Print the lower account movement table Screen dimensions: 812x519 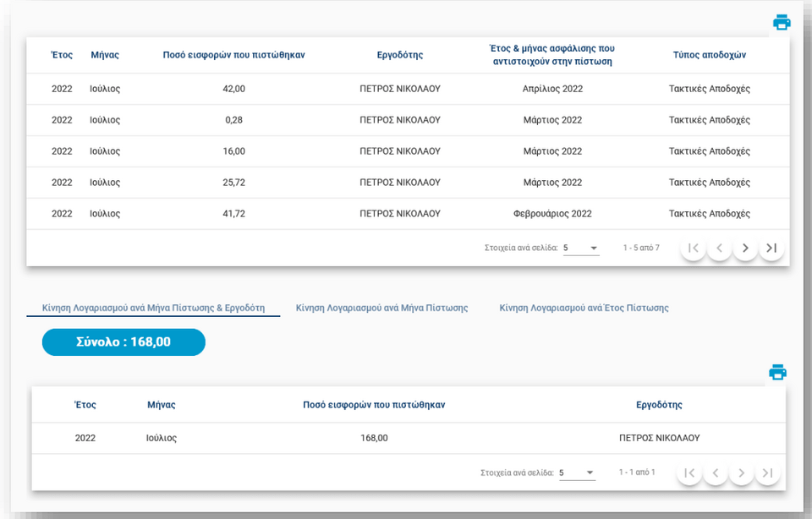click(777, 372)
